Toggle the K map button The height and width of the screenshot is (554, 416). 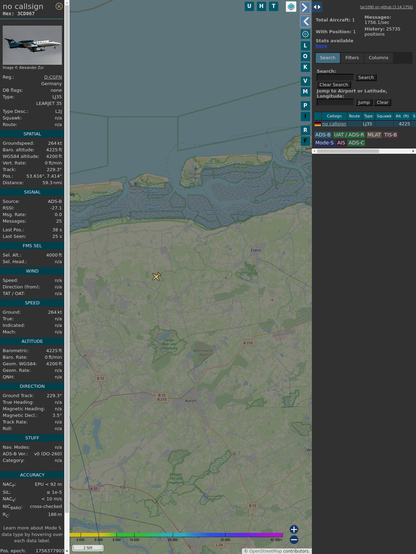click(305, 67)
